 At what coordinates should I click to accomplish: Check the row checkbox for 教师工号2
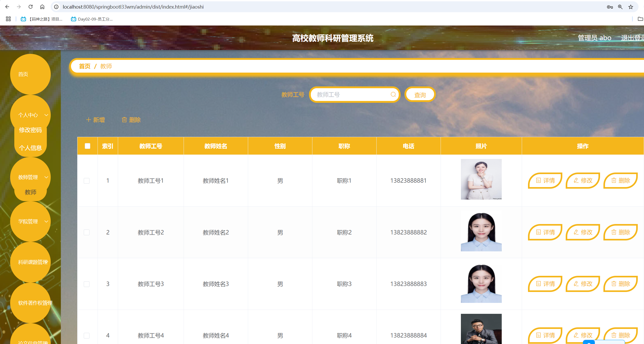tap(87, 232)
